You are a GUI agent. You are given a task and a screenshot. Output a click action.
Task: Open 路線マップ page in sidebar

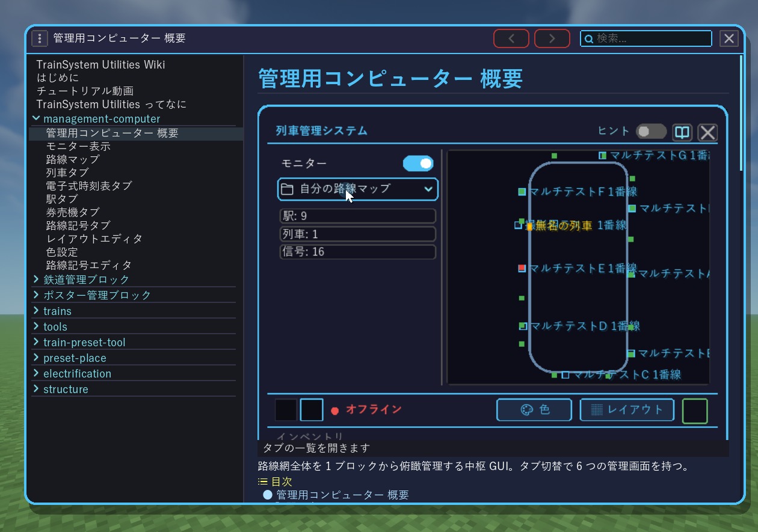[73, 160]
